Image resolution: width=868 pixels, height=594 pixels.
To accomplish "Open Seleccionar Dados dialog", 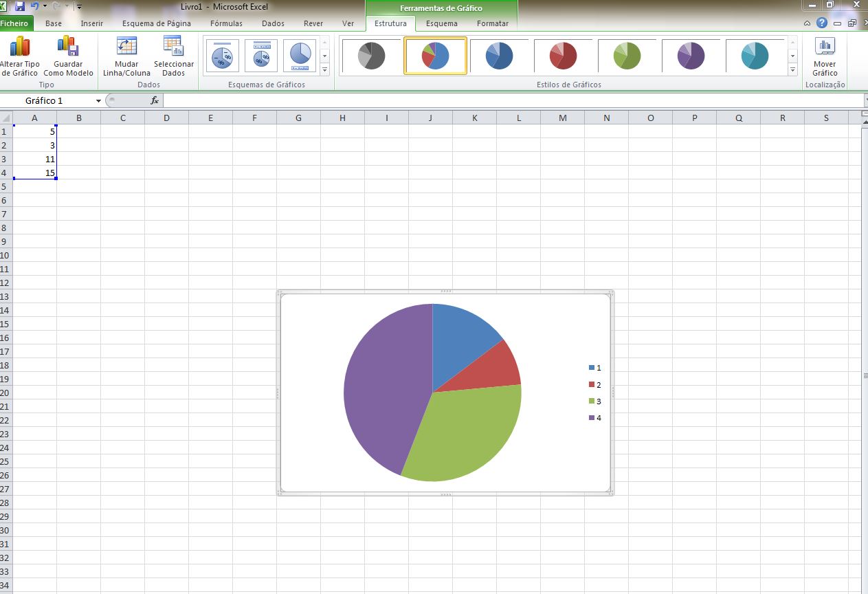I will 174,56.
